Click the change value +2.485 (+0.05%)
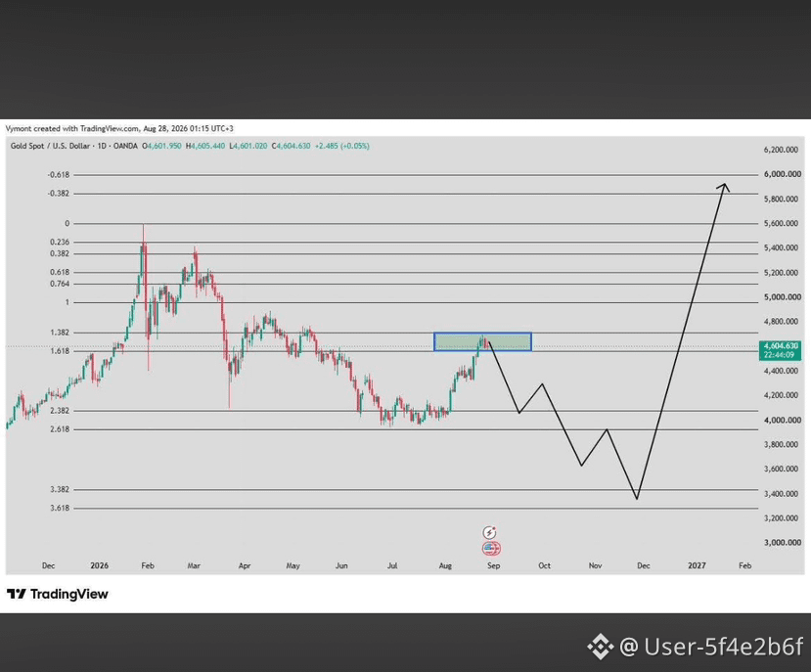Image resolution: width=811 pixels, height=672 pixels. coord(341,146)
